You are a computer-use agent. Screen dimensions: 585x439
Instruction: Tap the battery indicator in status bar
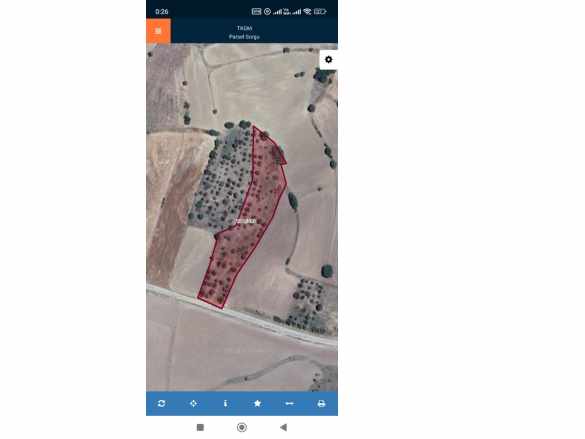[x=320, y=12]
